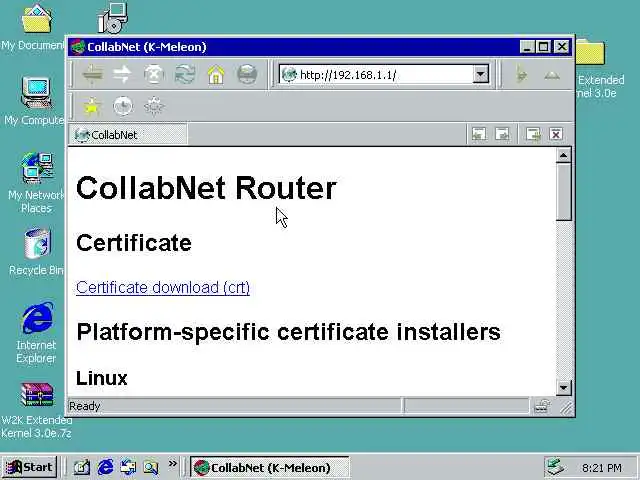Click the Show Desktop quick launch icon

click(82, 467)
